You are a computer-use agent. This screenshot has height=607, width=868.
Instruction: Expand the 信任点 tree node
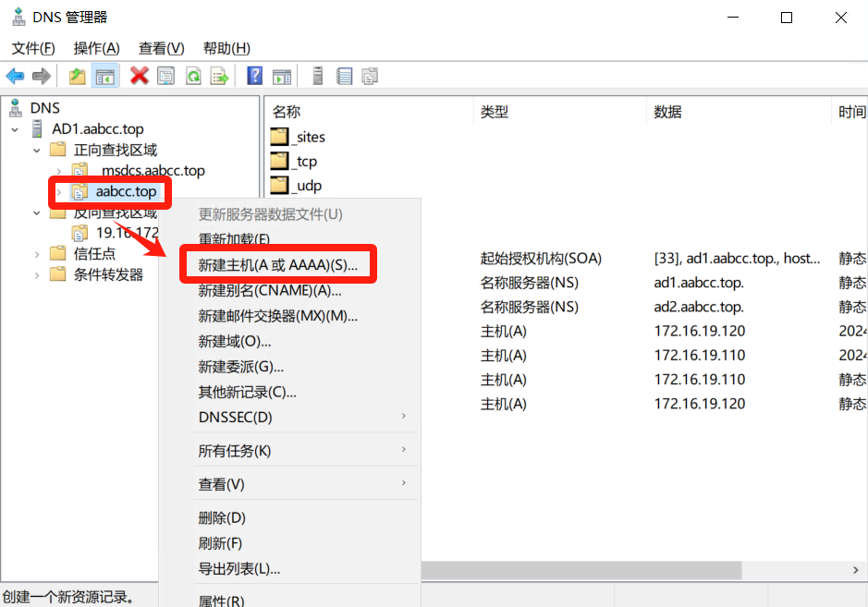click(x=37, y=254)
